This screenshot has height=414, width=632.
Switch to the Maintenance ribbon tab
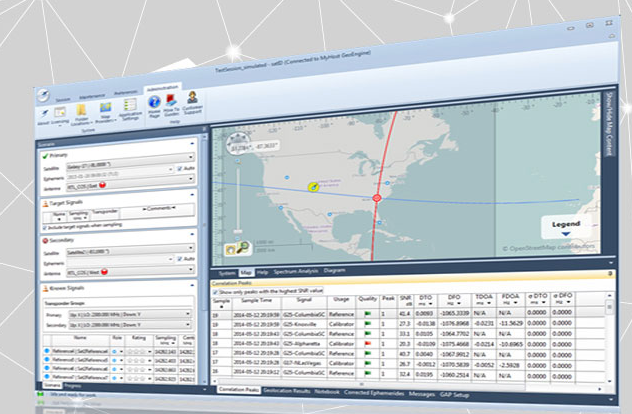[92, 96]
